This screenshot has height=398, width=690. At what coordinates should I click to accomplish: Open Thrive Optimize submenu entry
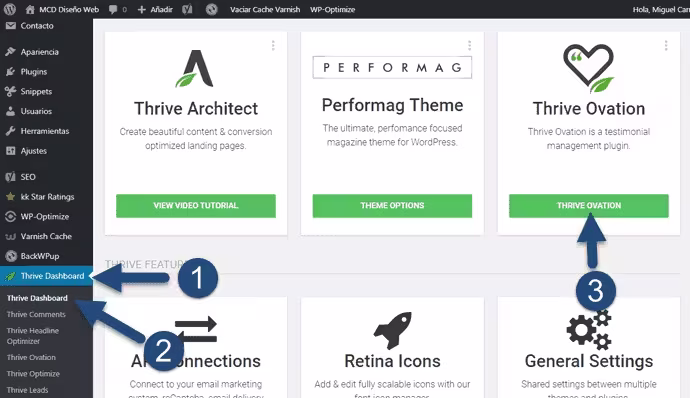33,374
